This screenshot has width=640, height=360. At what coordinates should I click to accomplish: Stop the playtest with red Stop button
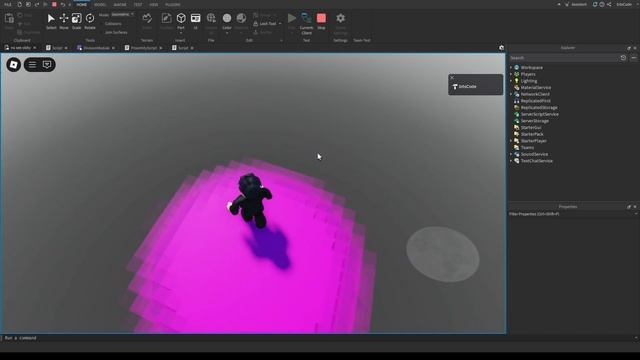[x=321, y=18]
